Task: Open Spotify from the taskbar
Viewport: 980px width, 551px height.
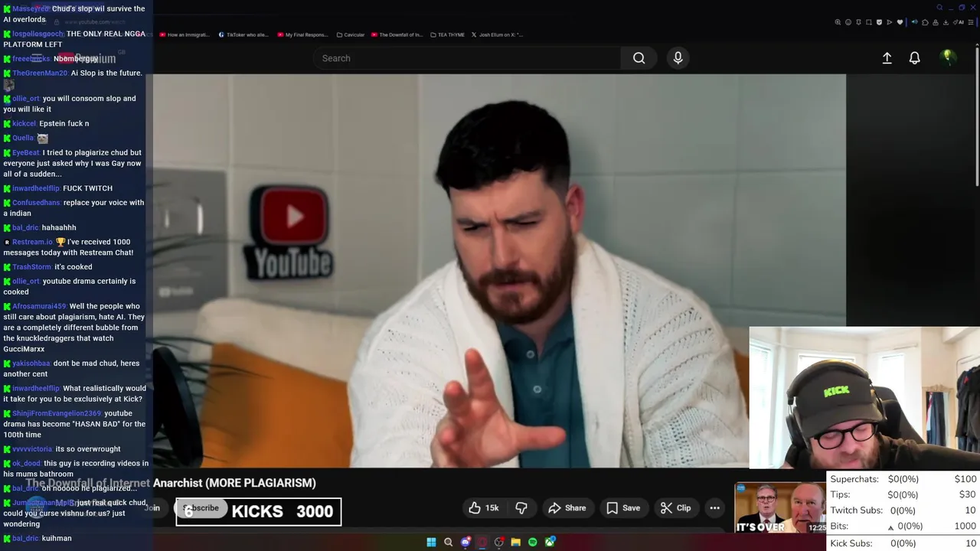Action: tap(533, 543)
